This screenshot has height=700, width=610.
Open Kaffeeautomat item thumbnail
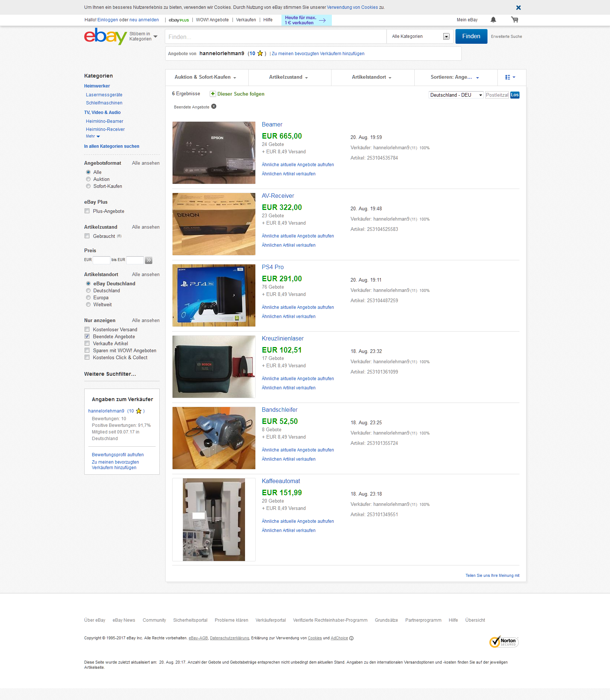(x=214, y=519)
